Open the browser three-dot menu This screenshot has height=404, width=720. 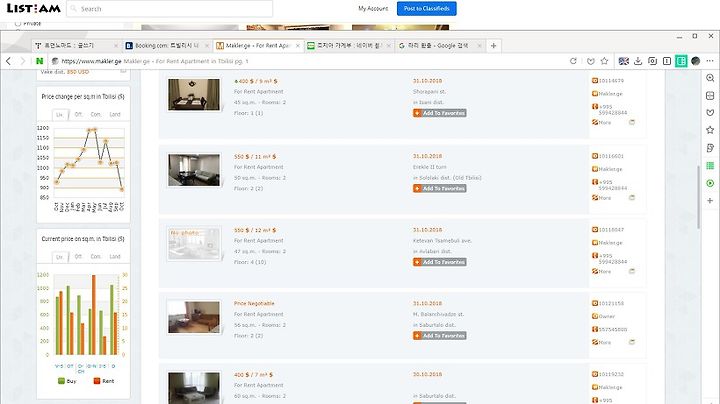710,61
